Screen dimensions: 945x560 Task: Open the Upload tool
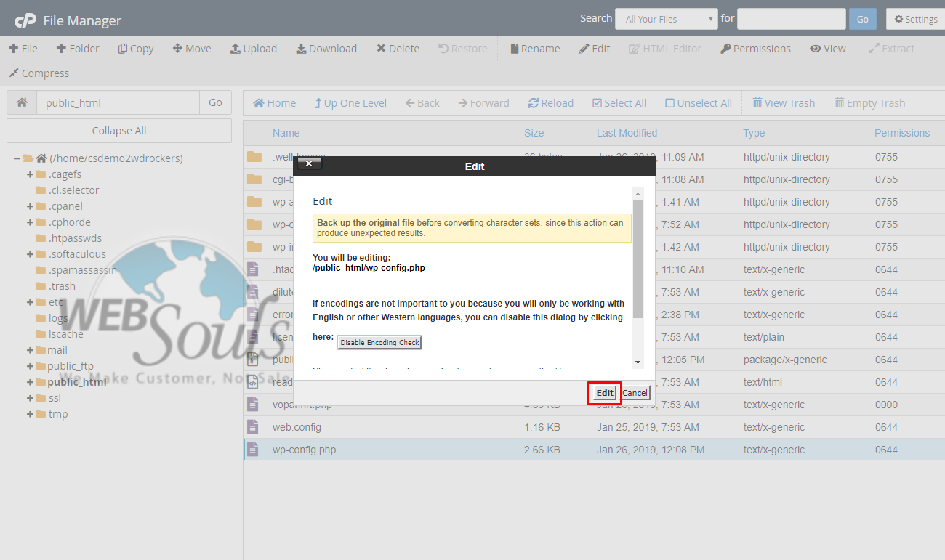pos(254,49)
